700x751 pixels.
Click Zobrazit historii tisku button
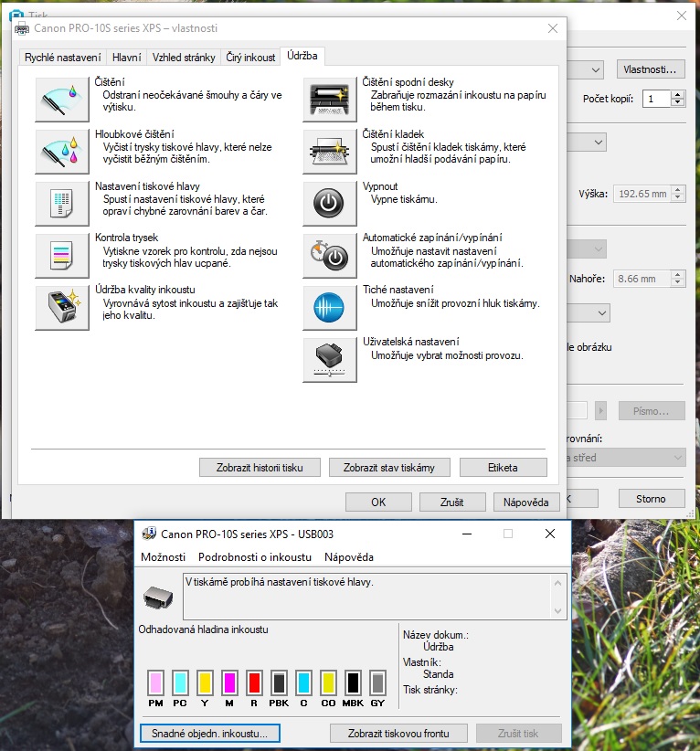259,468
